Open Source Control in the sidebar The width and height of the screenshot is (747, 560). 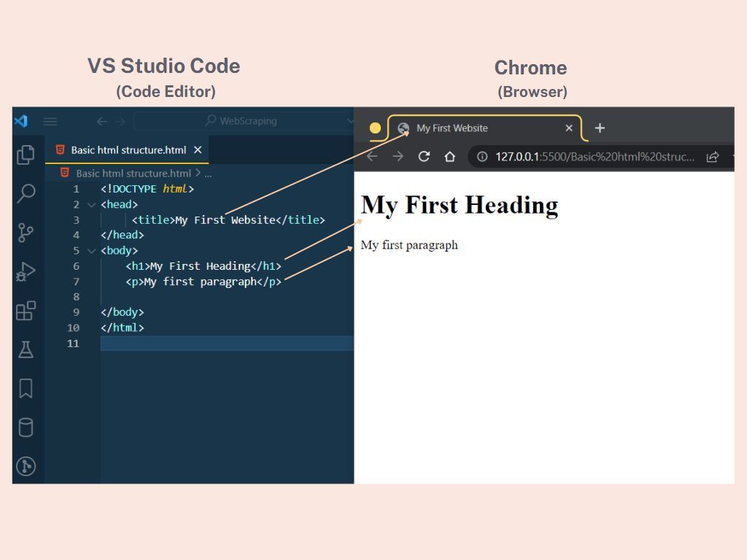click(x=26, y=232)
